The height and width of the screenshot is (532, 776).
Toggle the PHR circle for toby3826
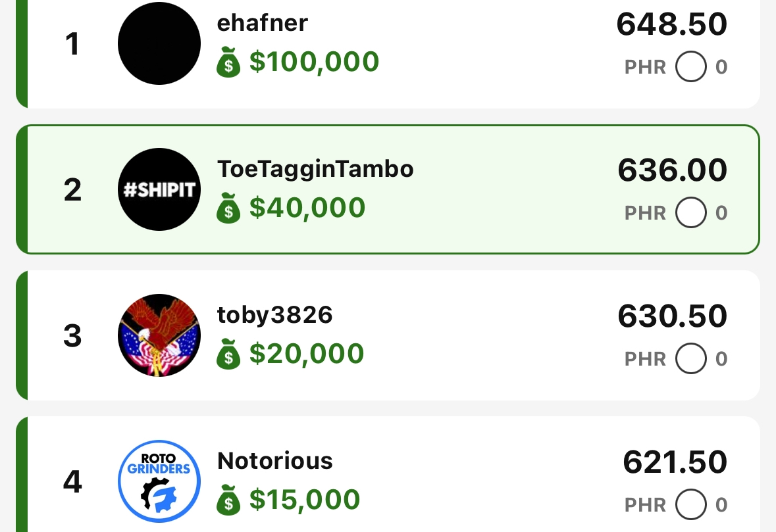690,359
